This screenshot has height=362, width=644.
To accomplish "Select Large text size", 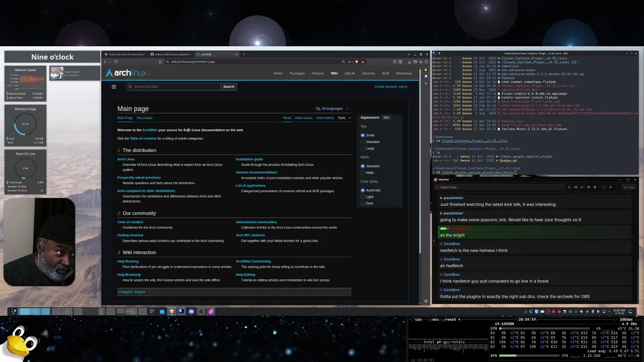I will 362,148.
